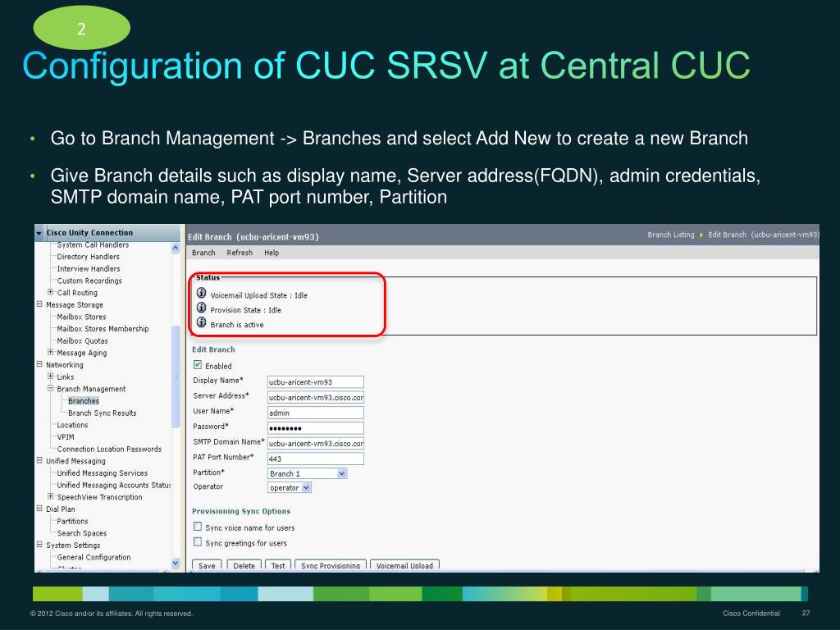The height and width of the screenshot is (630, 840).
Task: Click the Sync Provisioning button
Action: (x=331, y=566)
